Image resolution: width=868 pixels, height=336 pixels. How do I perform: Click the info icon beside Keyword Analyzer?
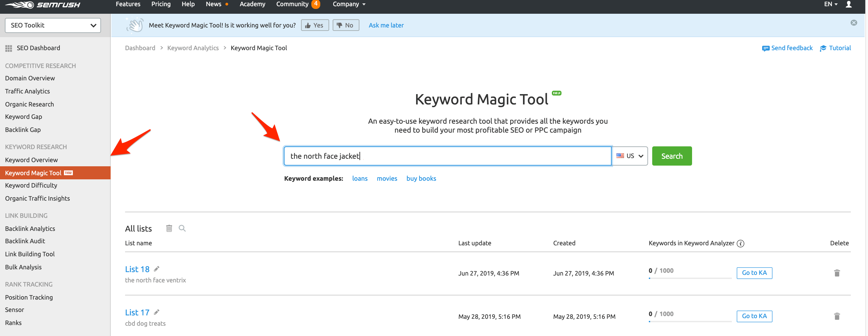point(741,244)
